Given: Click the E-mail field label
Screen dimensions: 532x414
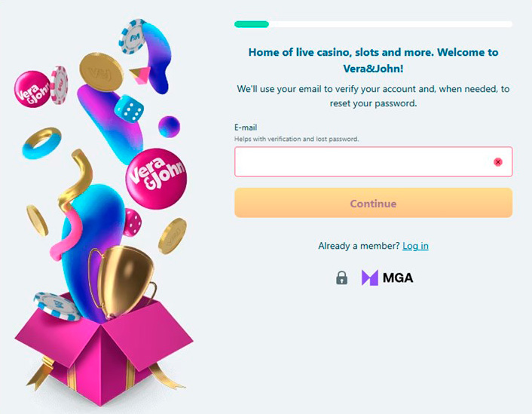Looking at the screenshot, I should point(246,127).
